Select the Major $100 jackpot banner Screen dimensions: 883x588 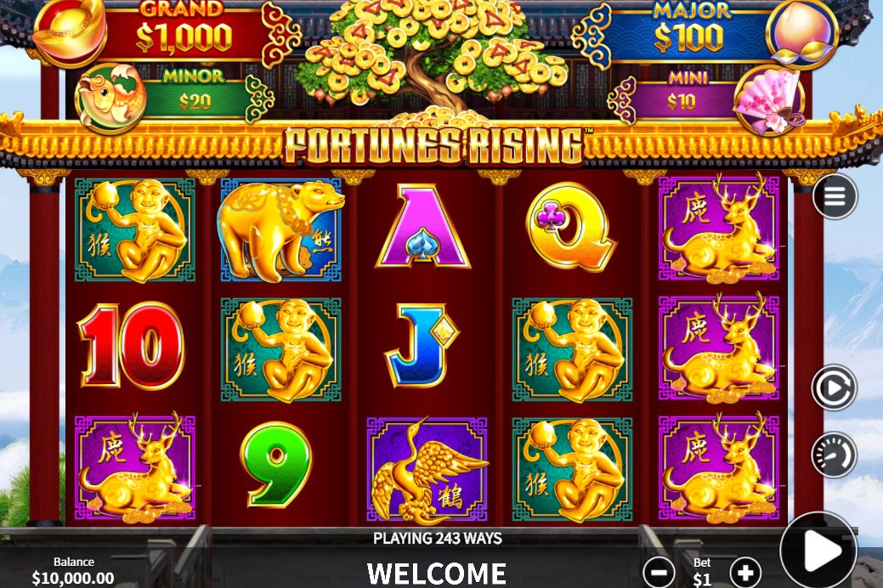coord(688,30)
